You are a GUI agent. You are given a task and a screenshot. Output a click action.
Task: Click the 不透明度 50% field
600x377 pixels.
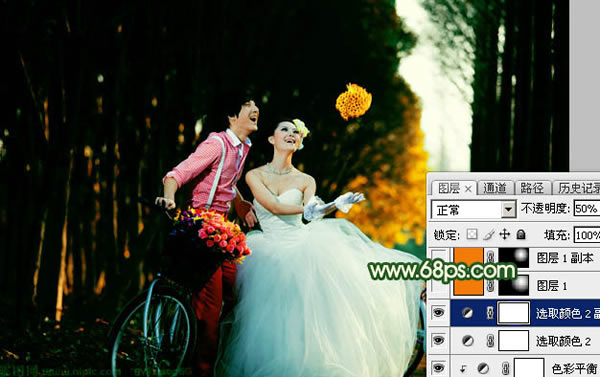pos(586,209)
